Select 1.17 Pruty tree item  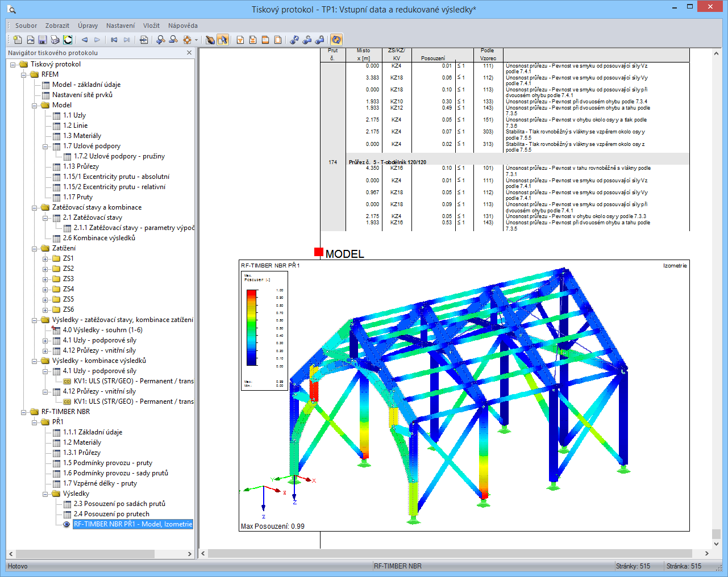coord(78,197)
